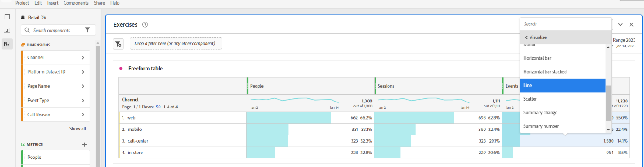
Task: Click the People sparkline trend
Action: point(294,100)
